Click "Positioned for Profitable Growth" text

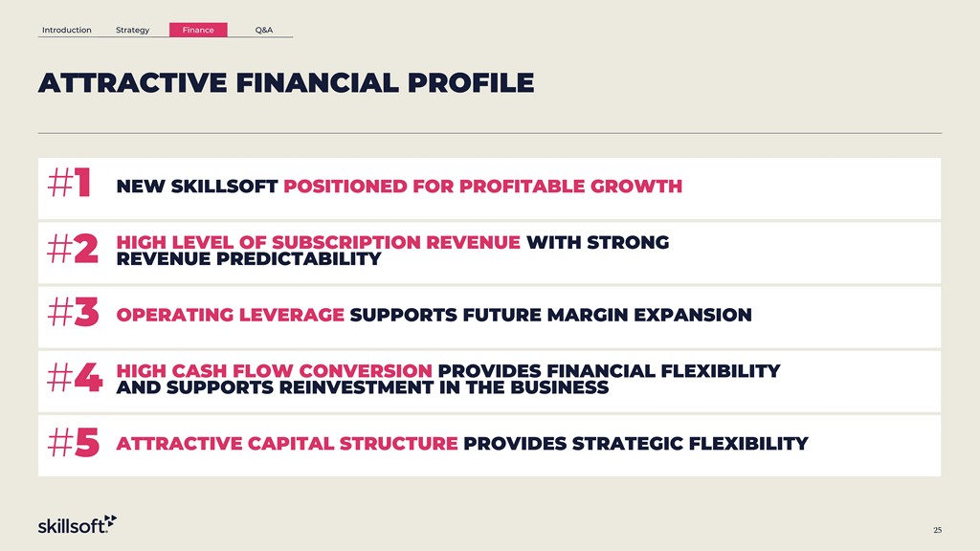483,186
